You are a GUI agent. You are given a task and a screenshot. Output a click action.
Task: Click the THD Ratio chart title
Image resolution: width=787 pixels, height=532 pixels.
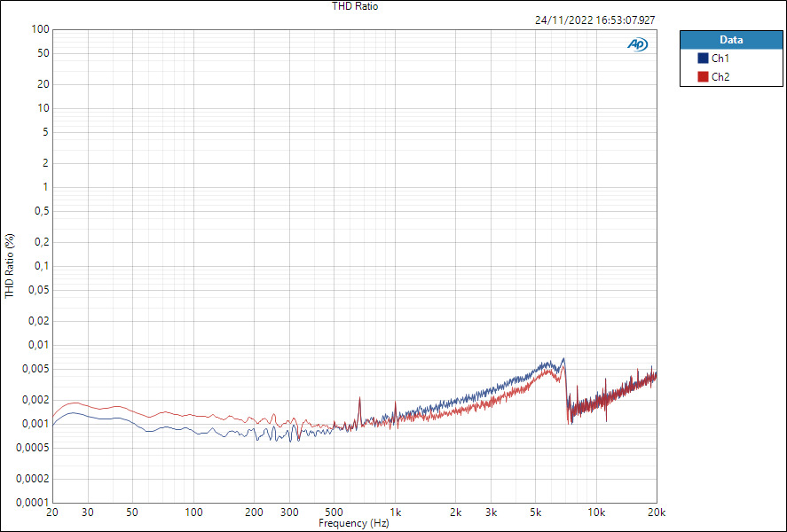pyautogui.click(x=353, y=6)
